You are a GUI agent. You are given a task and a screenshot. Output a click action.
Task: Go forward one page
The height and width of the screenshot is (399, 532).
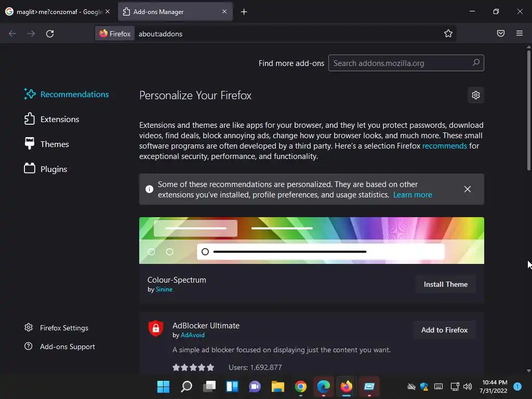tap(31, 34)
